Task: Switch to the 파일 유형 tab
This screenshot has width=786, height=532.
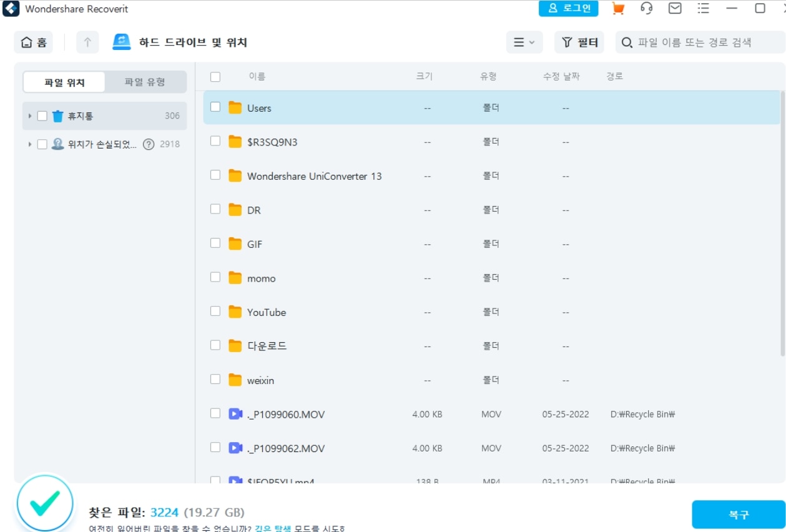Action: click(145, 82)
